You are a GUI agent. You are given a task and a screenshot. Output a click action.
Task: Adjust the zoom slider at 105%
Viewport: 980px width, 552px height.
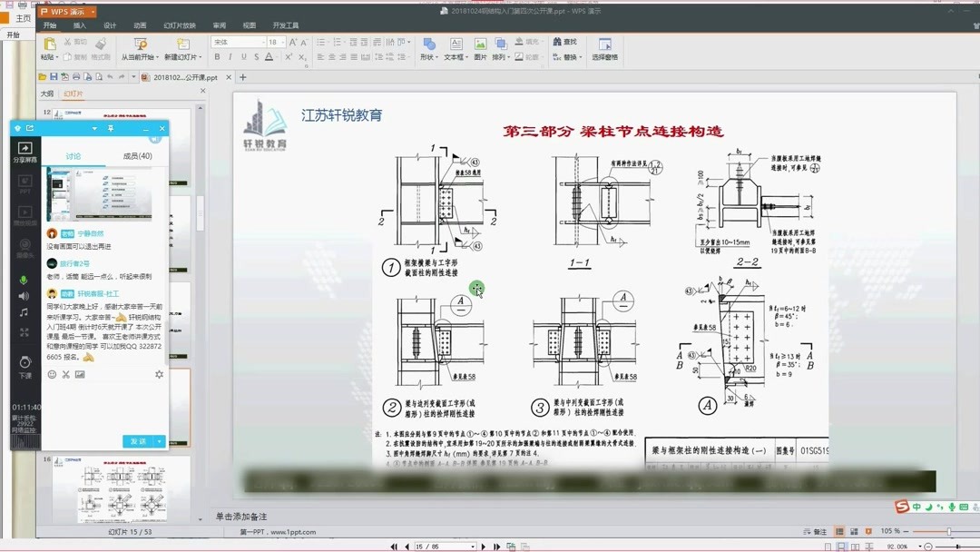click(x=948, y=531)
